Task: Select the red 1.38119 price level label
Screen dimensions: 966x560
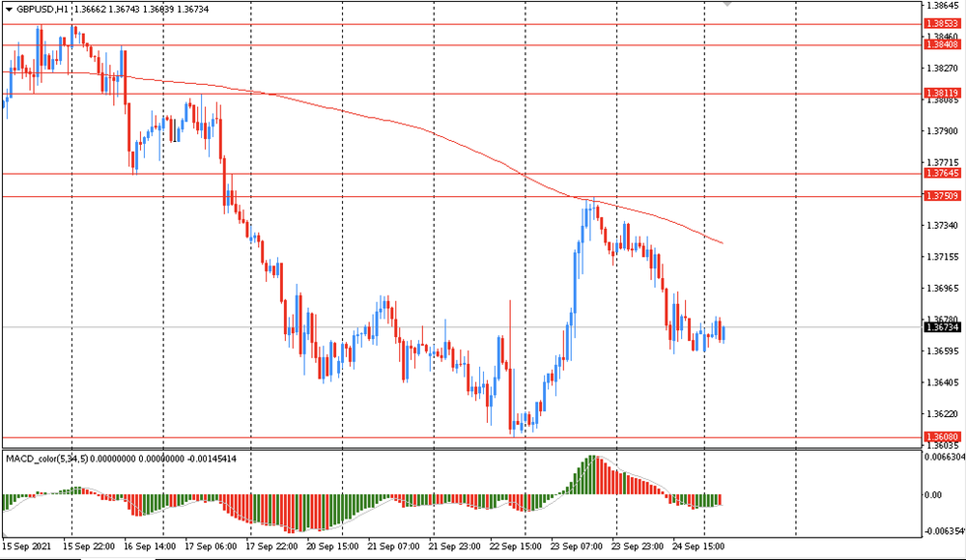Action: coord(943,93)
